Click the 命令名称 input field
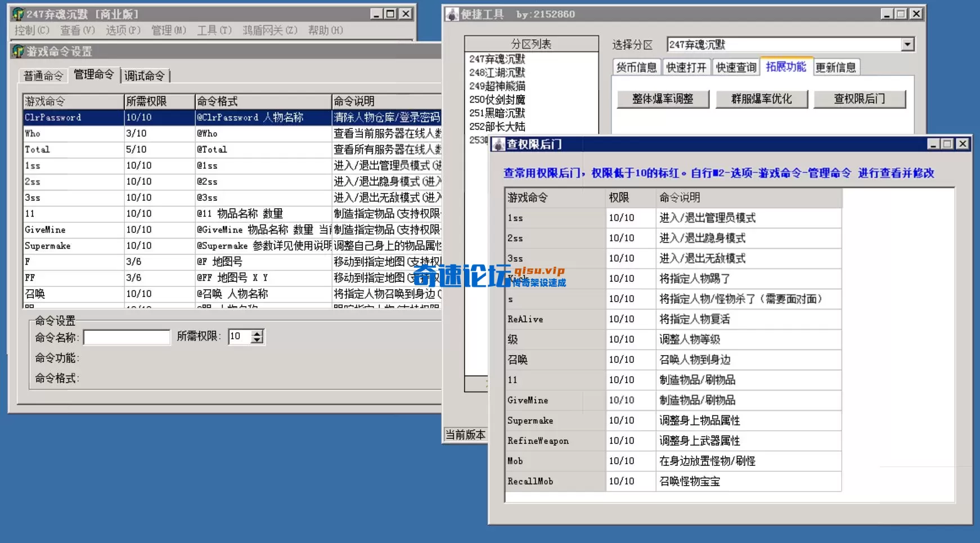Image resolution: width=980 pixels, height=543 pixels. (127, 336)
